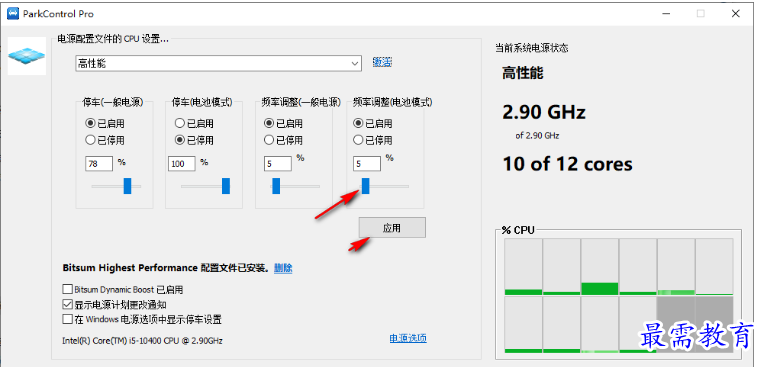Click the 频率调整(电池模式) slider handle
This screenshot has height=367, width=762.
pos(365,186)
